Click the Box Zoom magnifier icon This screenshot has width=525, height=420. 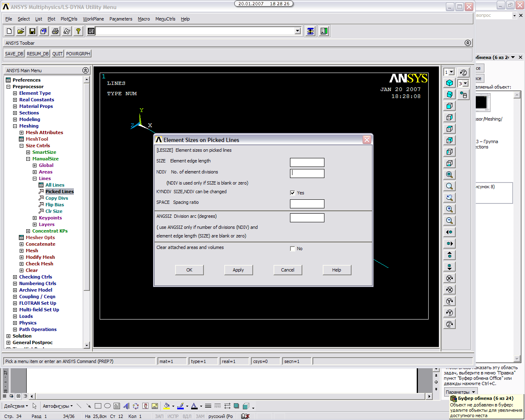tap(450, 186)
